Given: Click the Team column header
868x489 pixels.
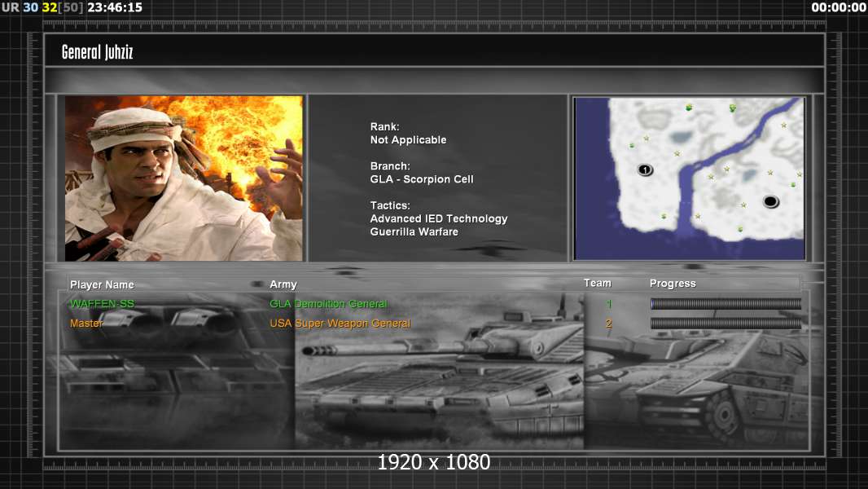Looking at the screenshot, I should (x=597, y=283).
